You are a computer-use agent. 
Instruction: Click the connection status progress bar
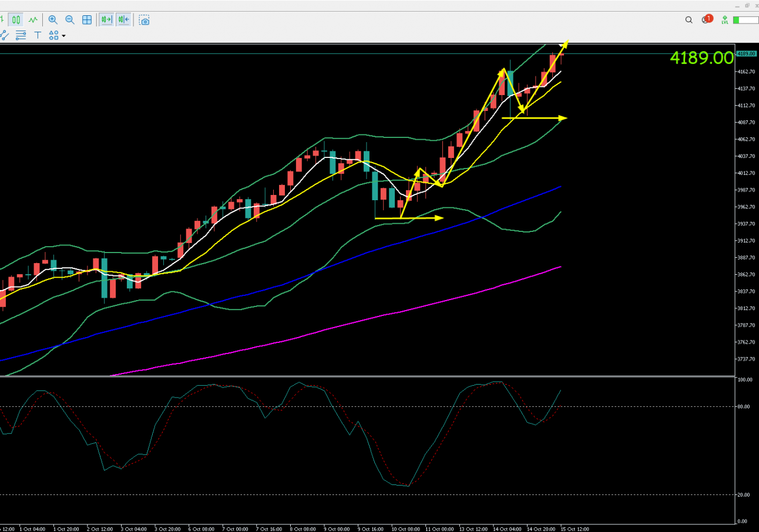click(745, 20)
